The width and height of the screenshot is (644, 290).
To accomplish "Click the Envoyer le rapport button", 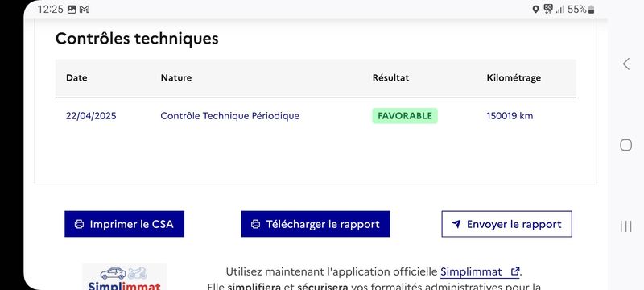I will click(506, 224).
